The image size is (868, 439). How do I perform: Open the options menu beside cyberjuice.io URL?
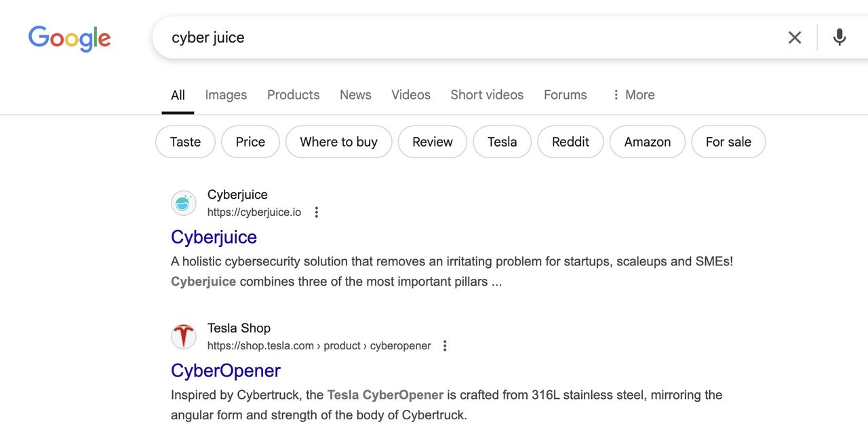(316, 212)
